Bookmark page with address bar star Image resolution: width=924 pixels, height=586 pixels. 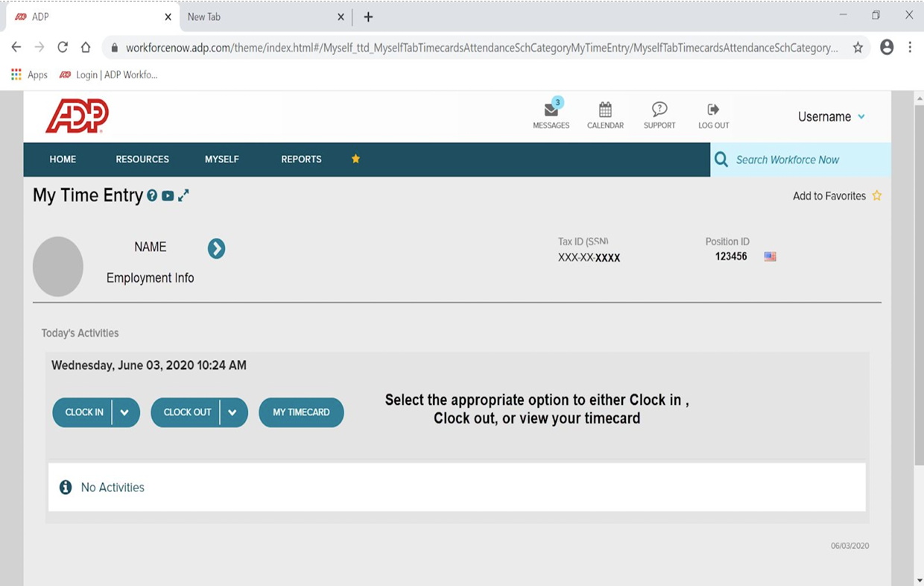tap(858, 48)
